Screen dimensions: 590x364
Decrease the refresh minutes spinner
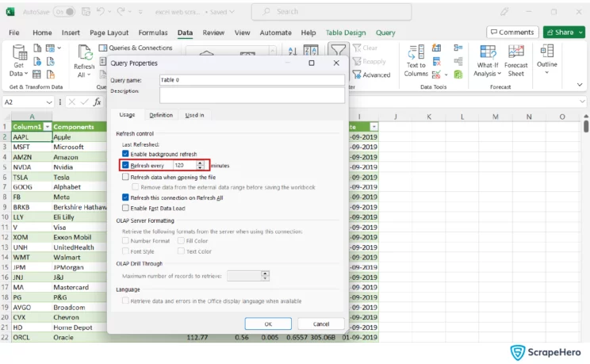pos(200,167)
